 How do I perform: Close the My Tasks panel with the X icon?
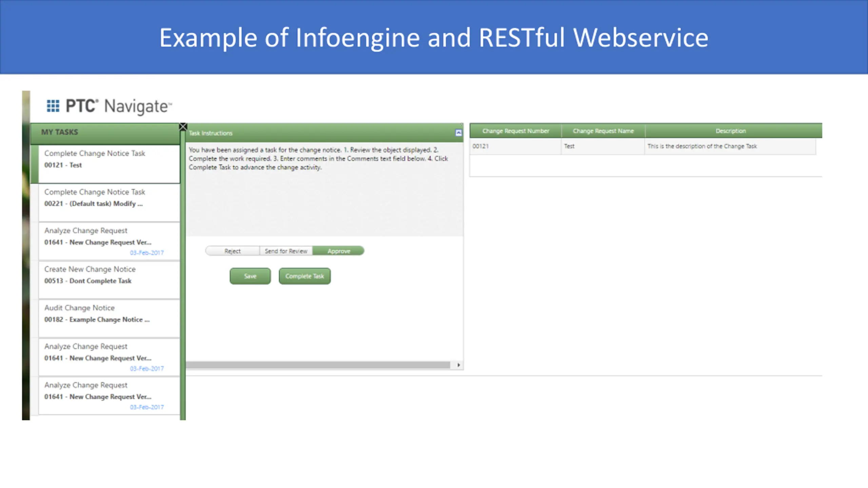[183, 127]
